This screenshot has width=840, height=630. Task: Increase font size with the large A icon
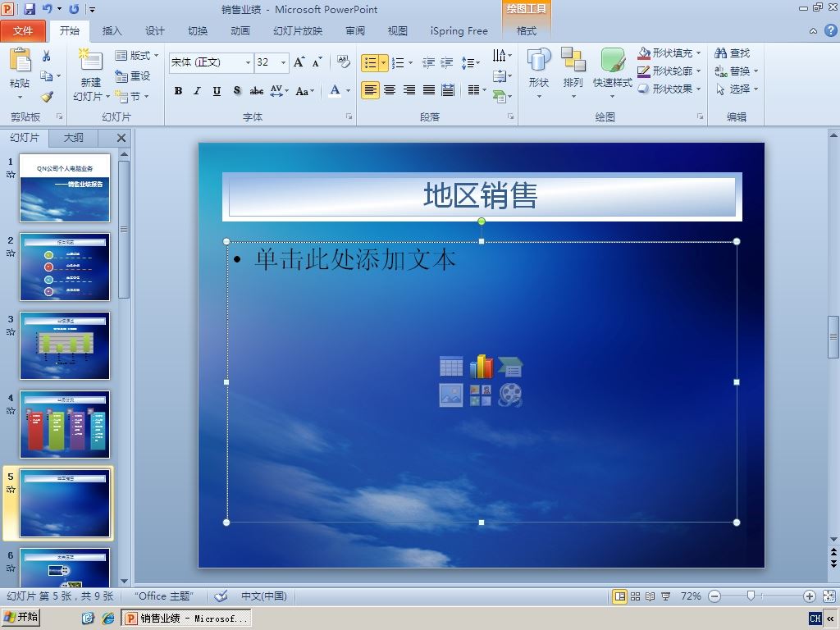[x=299, y=62]
